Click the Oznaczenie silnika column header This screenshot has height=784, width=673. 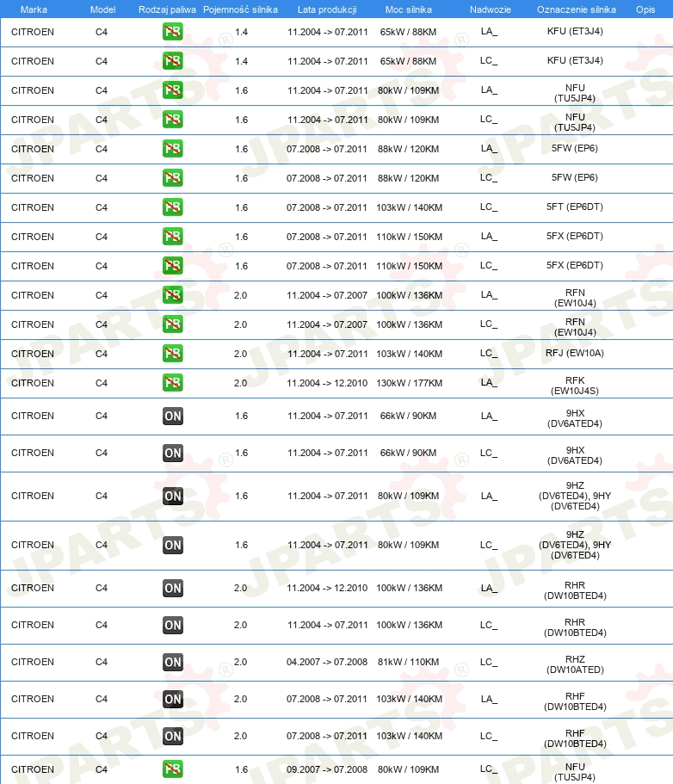point(576,9)
